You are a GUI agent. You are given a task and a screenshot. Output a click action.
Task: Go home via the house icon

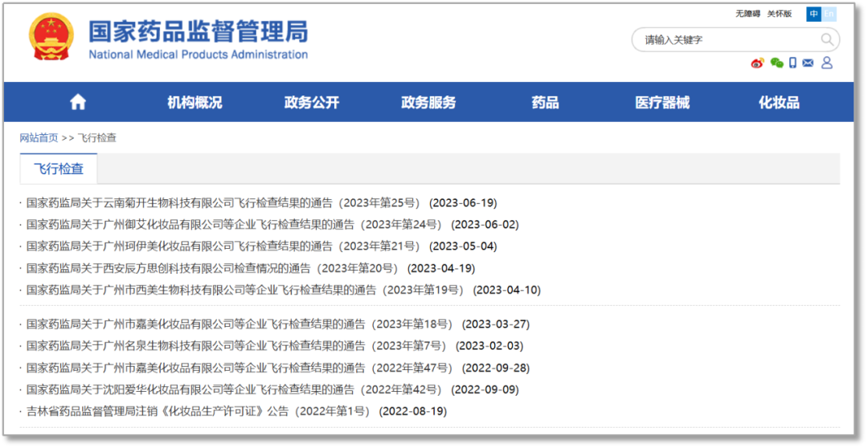78,102
